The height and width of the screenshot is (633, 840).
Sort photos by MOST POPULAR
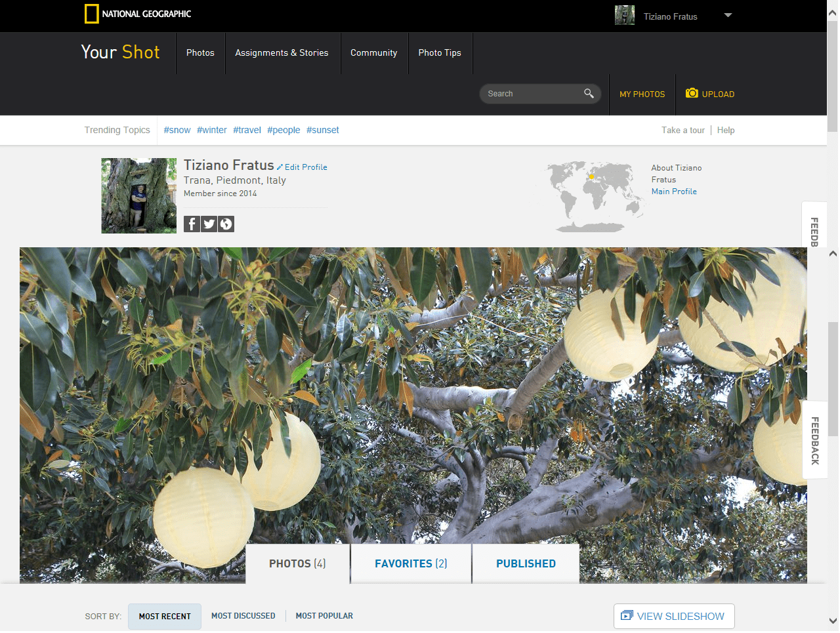(x=324, y=615)
